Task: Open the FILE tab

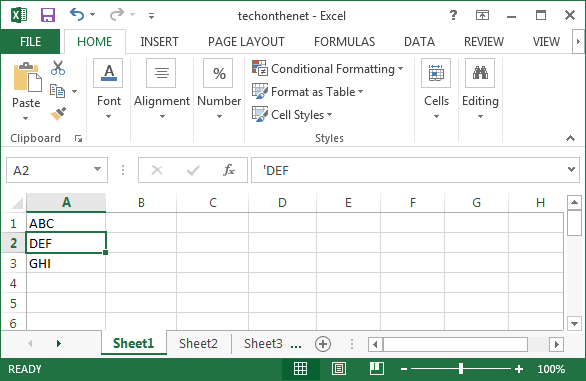Action: (x=30, y=42)
